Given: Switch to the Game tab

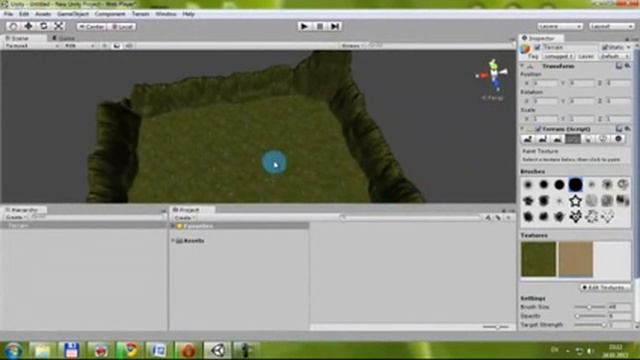Looking at the screenshot, I should tap(64, 38).
